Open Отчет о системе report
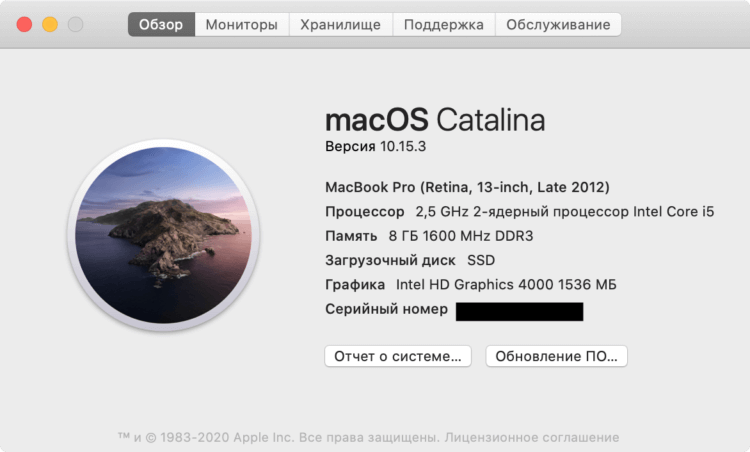The image size is (750, 452). click(398, 356)
